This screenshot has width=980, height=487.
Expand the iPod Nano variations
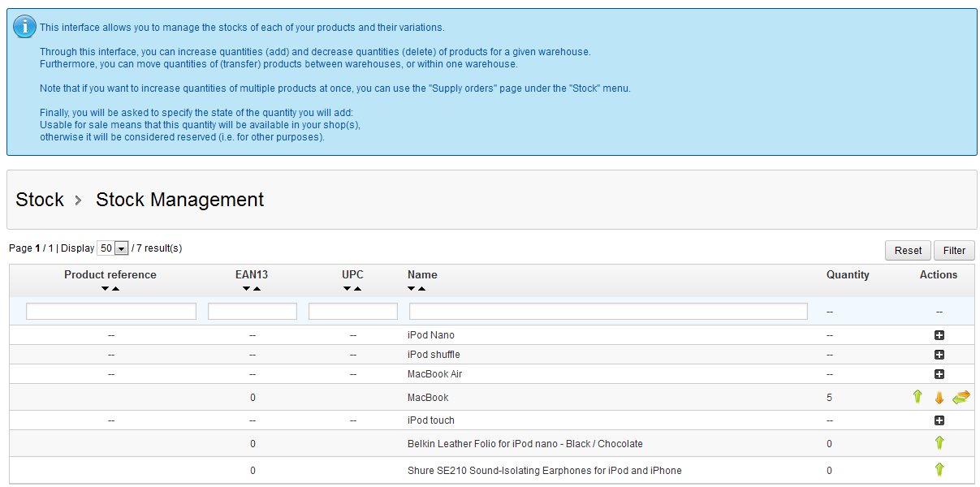tap(939, 335)
